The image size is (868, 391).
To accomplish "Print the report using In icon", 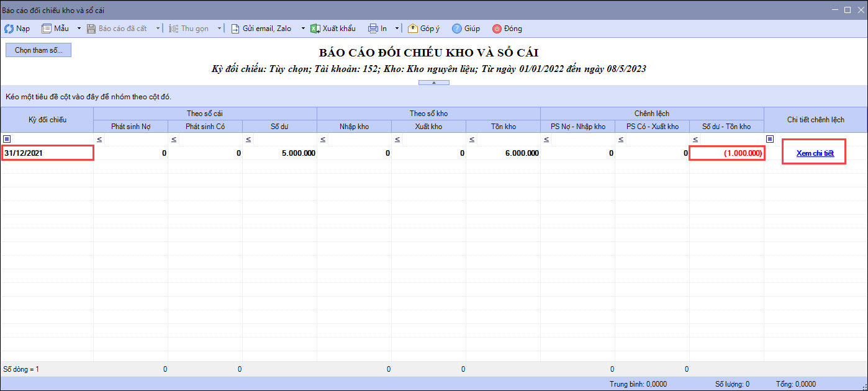I will 373,29.
